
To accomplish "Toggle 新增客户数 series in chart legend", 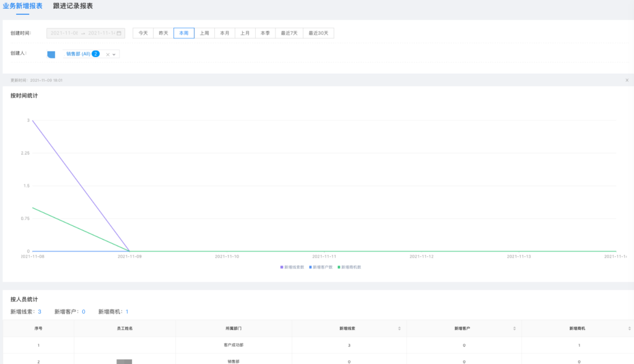I will pyautogui.click(x=321, y=267).
